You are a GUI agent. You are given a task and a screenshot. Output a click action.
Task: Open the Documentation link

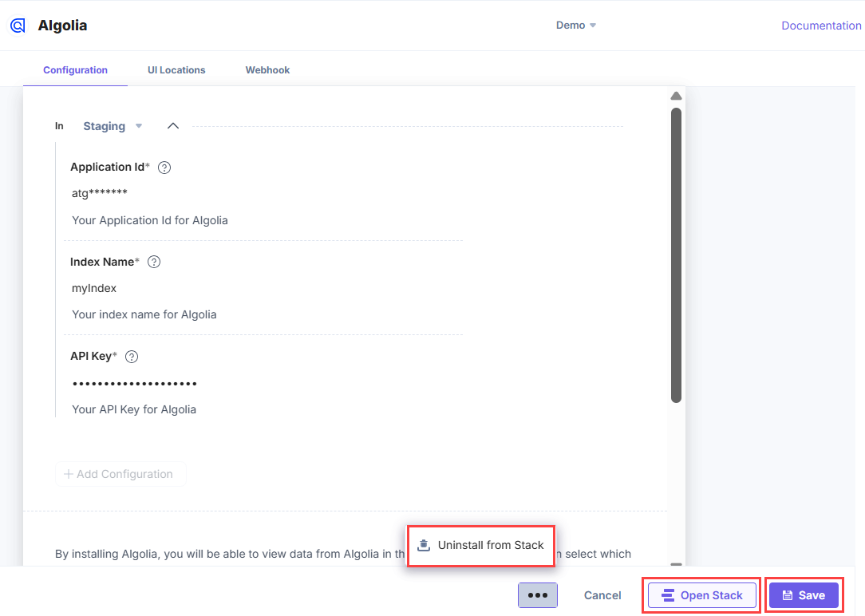pyautogui.click(x=821, y=26)
